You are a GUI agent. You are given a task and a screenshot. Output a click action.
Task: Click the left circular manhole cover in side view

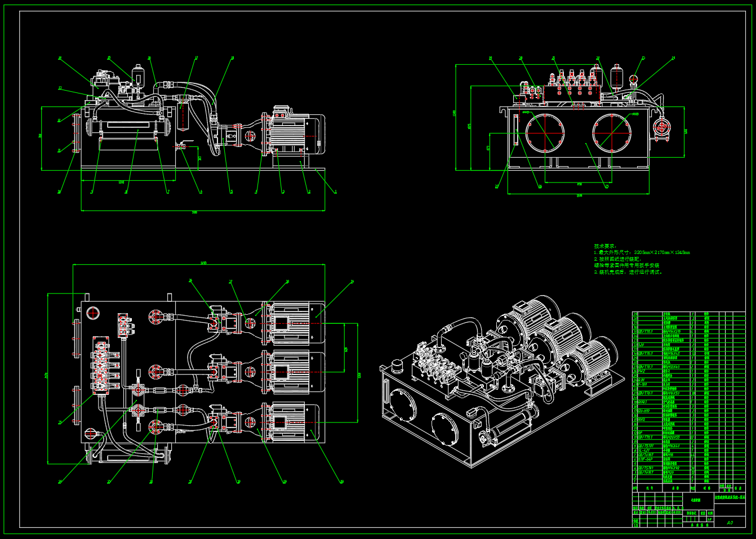pyautogui.click(x=545, y=132)
